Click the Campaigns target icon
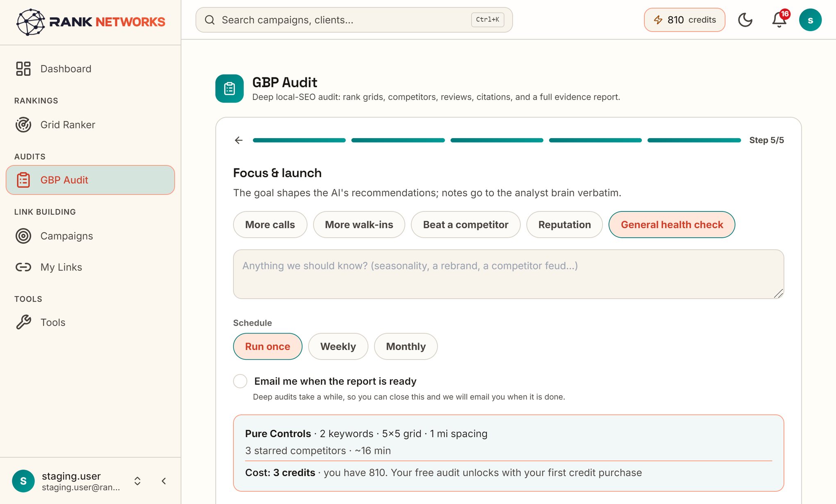 (23, 236)
